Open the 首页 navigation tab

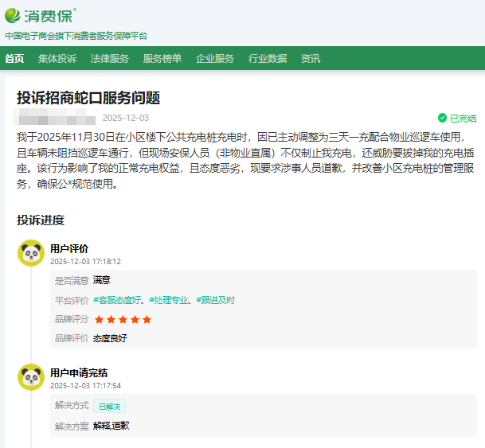click(x=14, y=58)
